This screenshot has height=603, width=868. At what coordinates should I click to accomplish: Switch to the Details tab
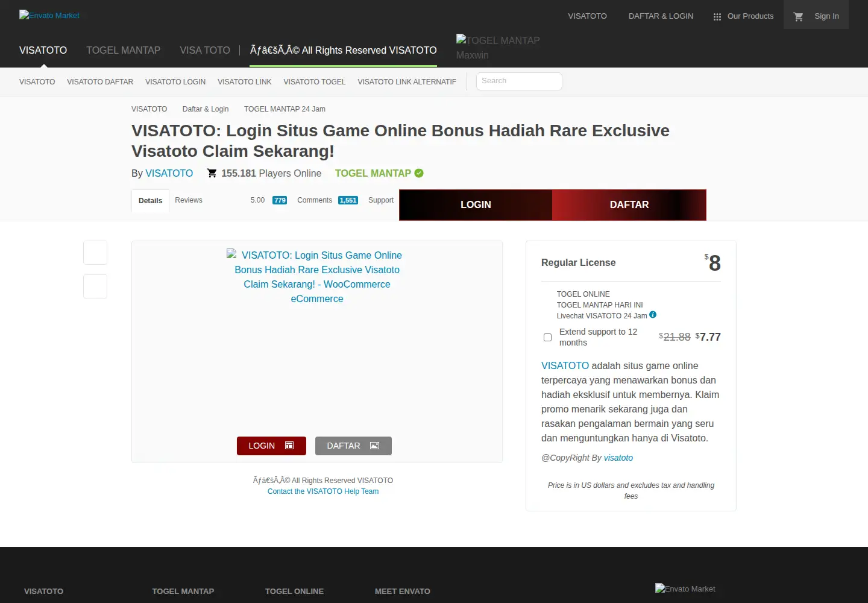tap(150, 201)
